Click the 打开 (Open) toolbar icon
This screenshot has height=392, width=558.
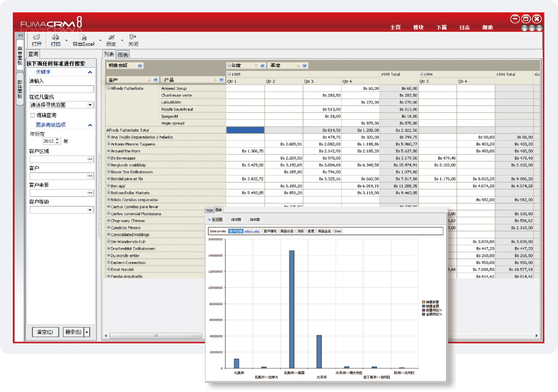(37, 37)
